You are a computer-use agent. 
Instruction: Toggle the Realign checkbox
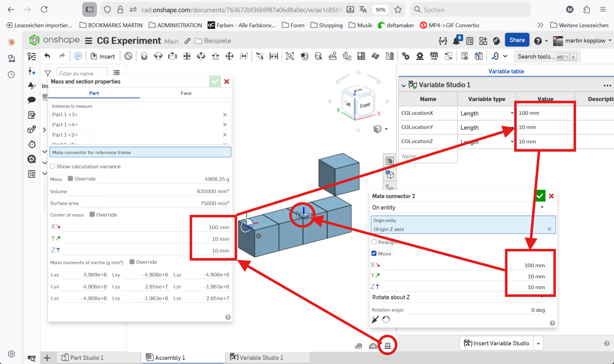click(374, 242)
